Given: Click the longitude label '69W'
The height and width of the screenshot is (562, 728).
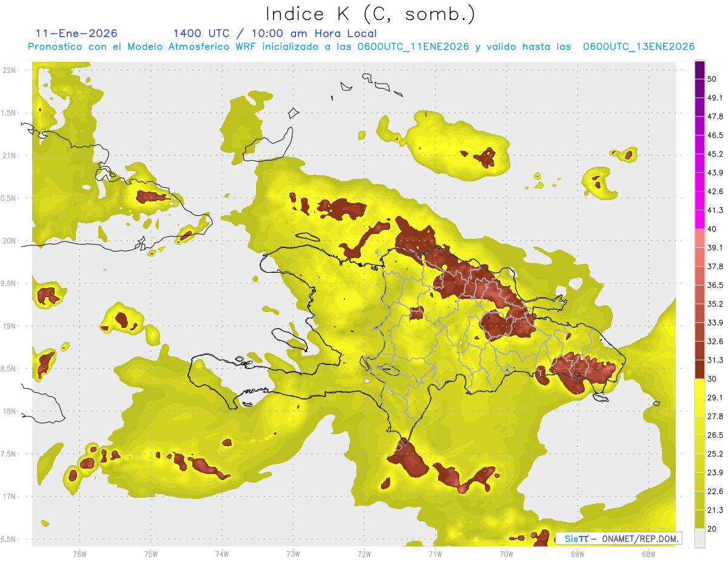Looking at the screenshot, I should 578,554.
